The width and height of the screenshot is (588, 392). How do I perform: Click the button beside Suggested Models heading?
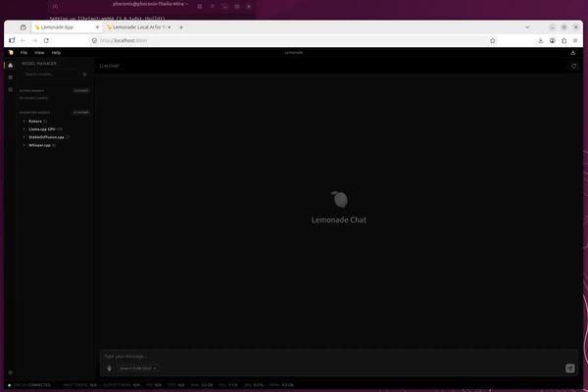(81, 113)
